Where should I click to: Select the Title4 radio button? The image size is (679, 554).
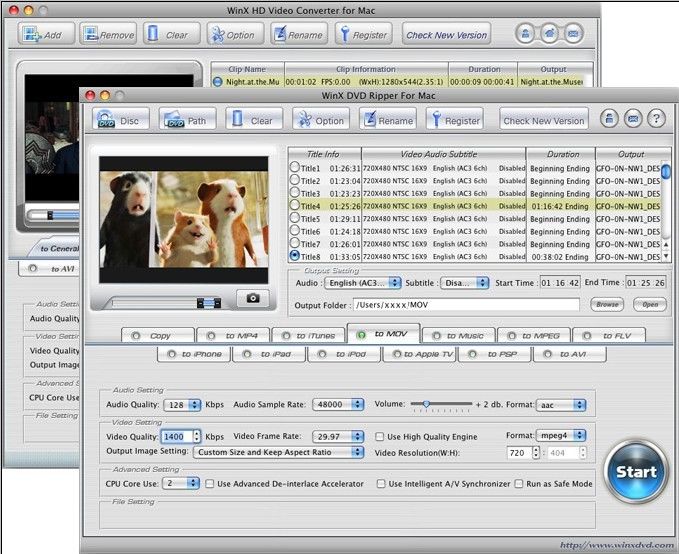295,204
